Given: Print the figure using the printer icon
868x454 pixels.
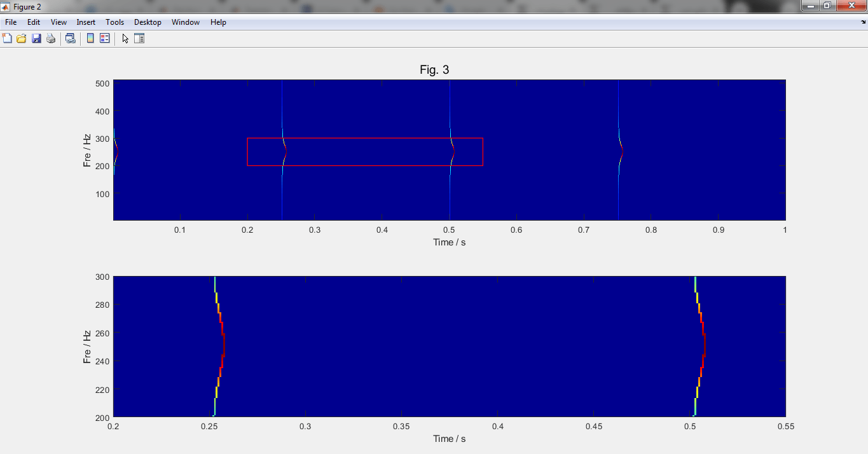Looking at the screenshot, I should pyautogui.click(x=51, y=38).
